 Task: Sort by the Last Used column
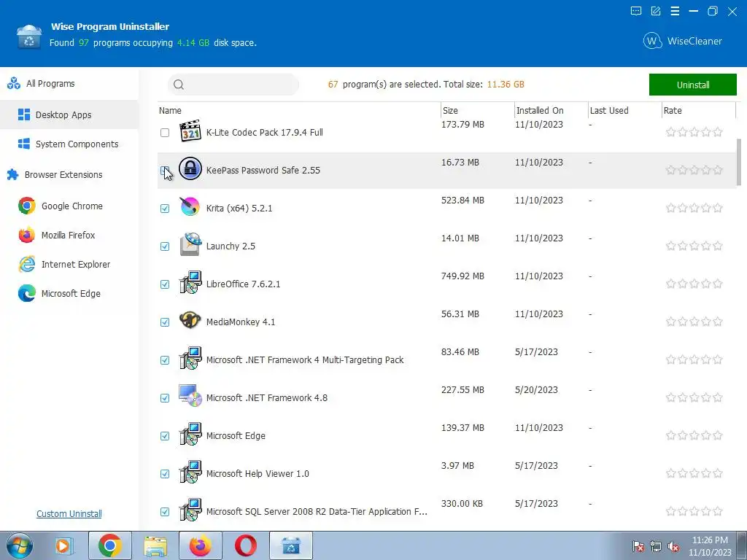[x=609, y=111]
